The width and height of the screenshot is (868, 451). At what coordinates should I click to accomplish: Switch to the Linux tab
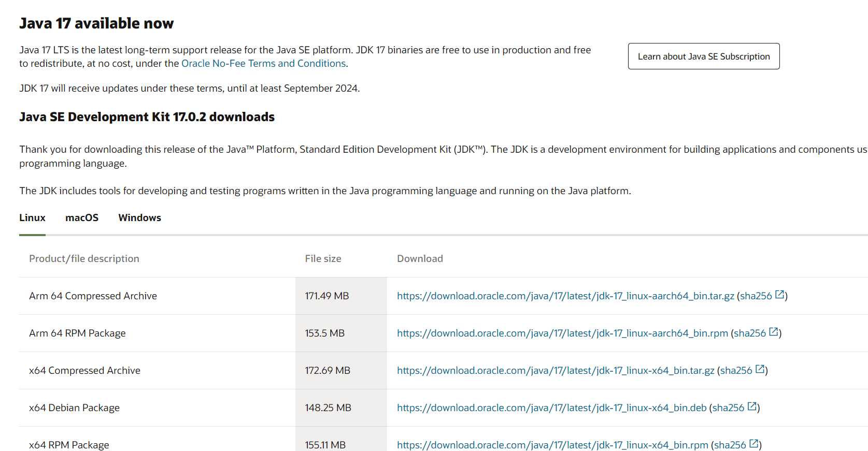[32, 218]
